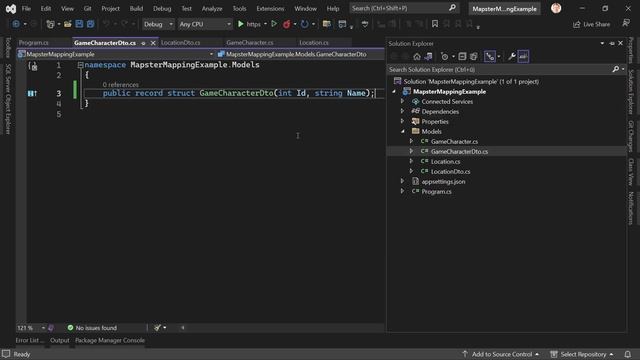Expand the Connected Services node
Image resolution: width=640 pixels, height=360 pixels.
coord(402,101)
